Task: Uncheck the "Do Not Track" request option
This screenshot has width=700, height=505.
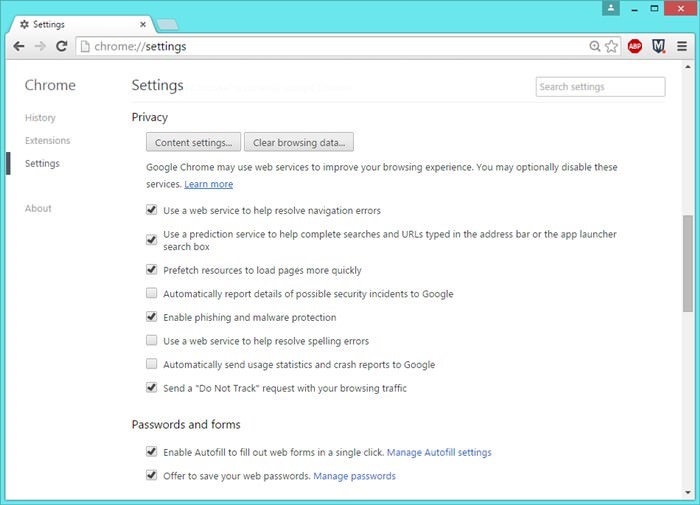Action: pos(152,388)
